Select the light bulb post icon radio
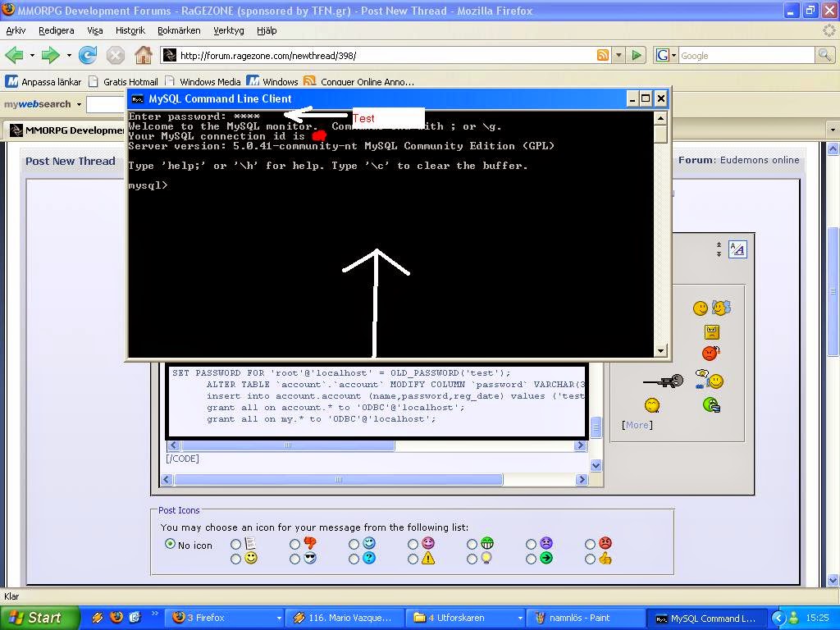 tap(472, 559)
